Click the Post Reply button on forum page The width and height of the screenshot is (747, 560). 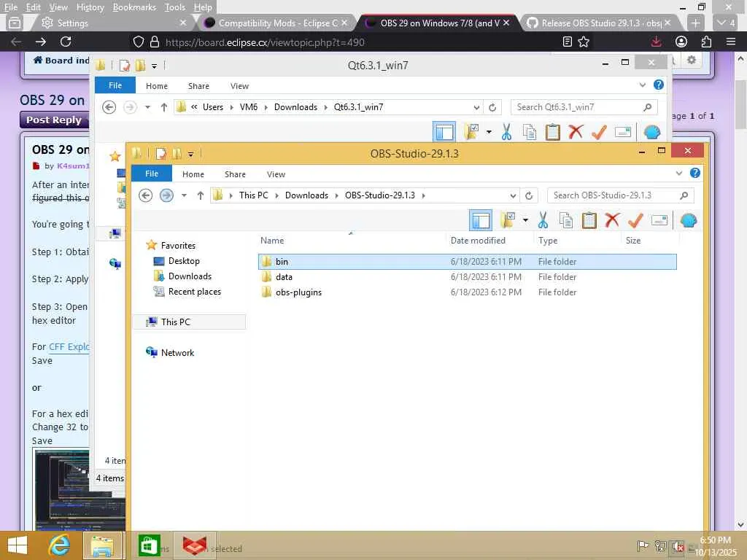click(54, 120)
